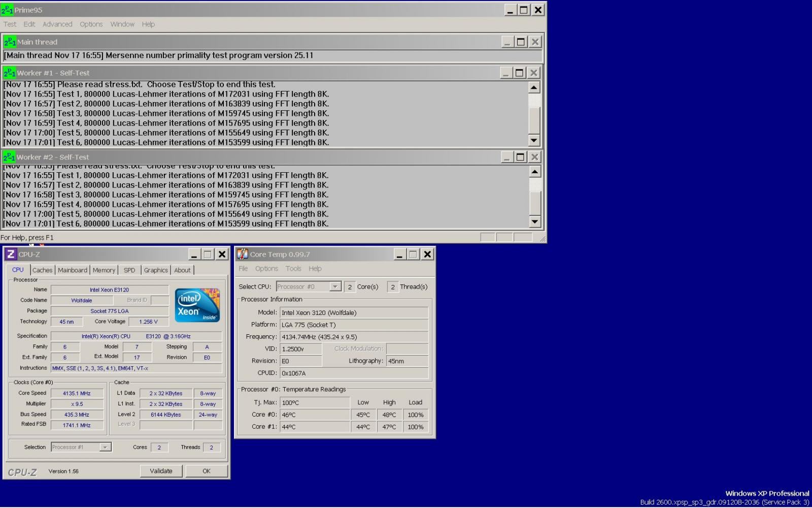
Task: Click the CPU-Z title bar icon
Action: tap(11, 254)
